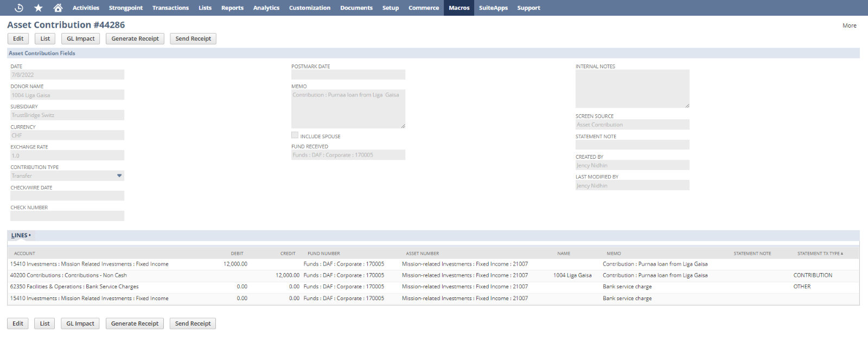Click the Check Number field
The width and height of the screenshot is (868, 350).
pyautogui.click(x=67, y=216)
